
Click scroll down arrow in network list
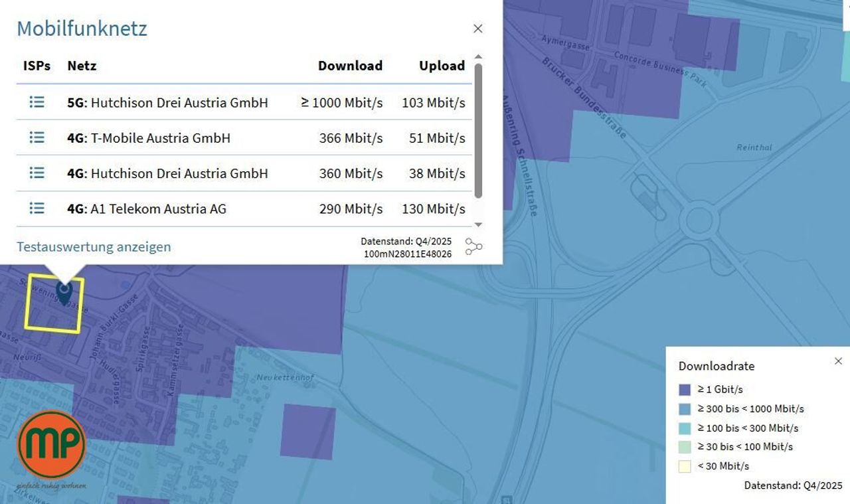pos(478,225)
